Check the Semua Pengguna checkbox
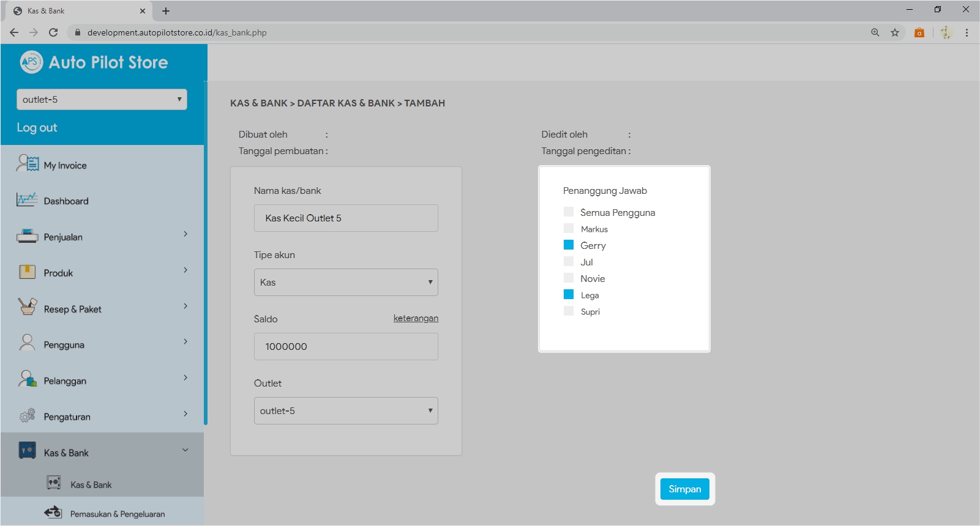 coord(569,212)
